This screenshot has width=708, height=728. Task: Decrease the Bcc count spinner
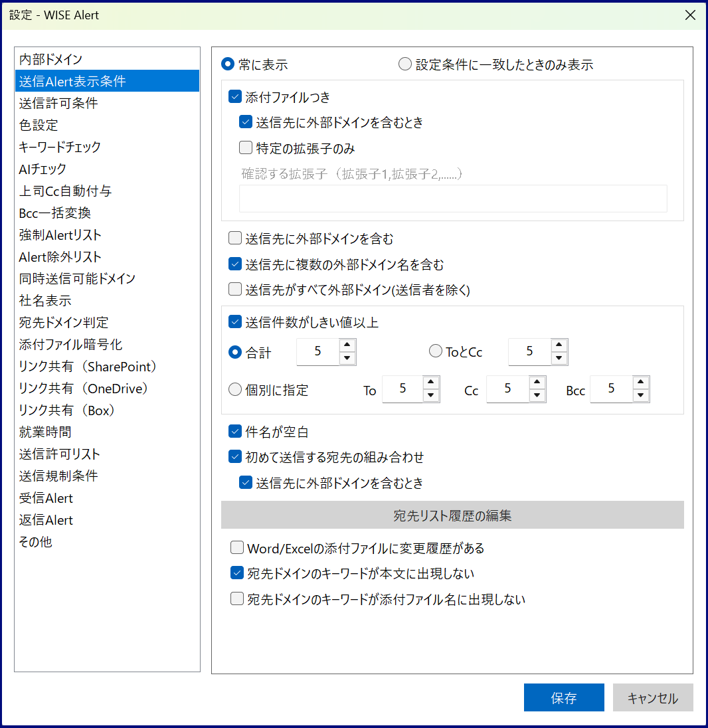641,395
